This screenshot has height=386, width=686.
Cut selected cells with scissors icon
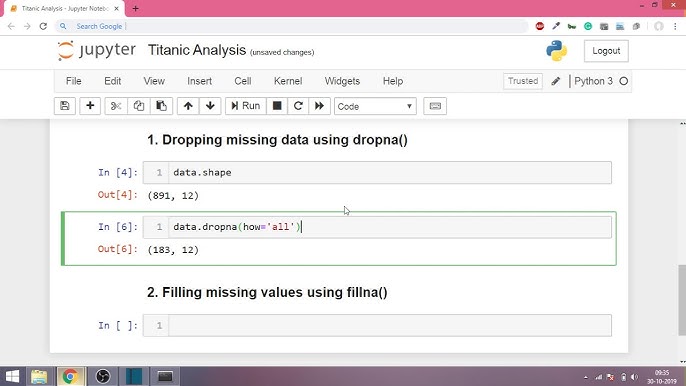click(x=116, y=106)
